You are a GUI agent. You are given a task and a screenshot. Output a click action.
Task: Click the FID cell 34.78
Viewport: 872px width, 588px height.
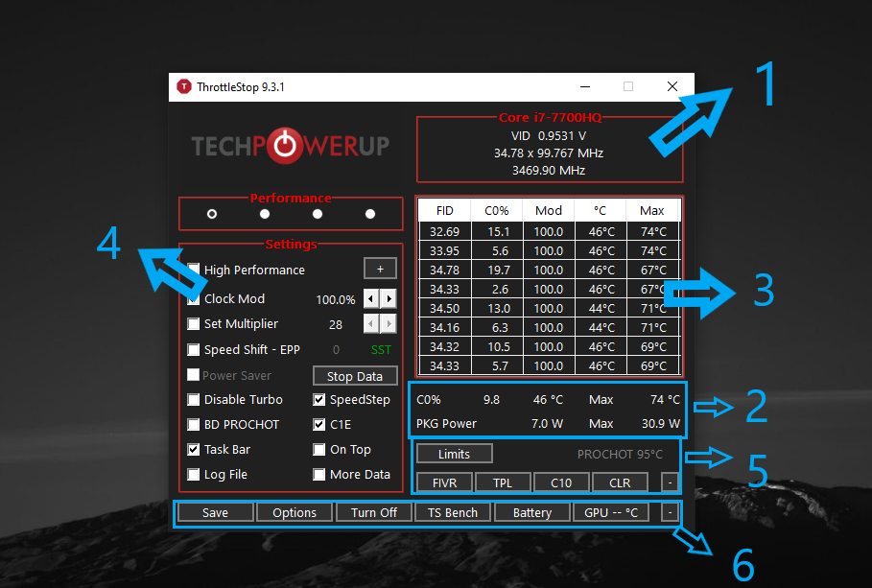pyautogui.click(x=444, y=270)
